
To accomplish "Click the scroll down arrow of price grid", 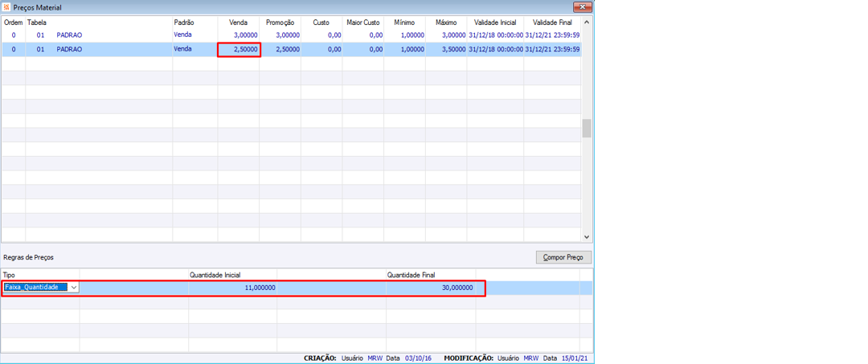I will [x=586, y=237].
